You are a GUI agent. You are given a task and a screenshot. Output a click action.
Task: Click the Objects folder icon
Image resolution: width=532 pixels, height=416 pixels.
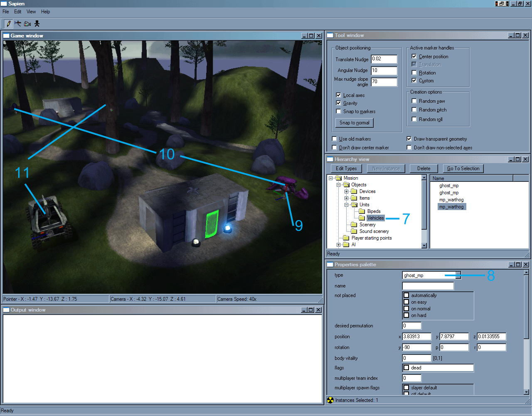pos(346,185)
